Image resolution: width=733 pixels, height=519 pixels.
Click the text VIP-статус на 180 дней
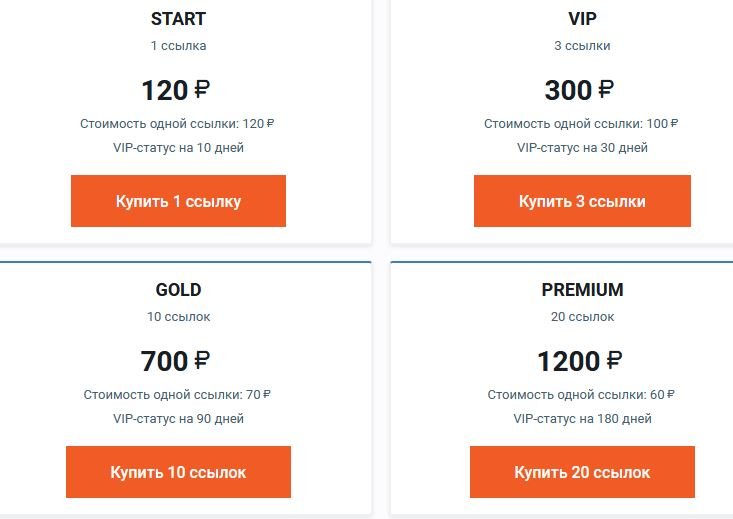pyautogui.click(x=582, y=418)
